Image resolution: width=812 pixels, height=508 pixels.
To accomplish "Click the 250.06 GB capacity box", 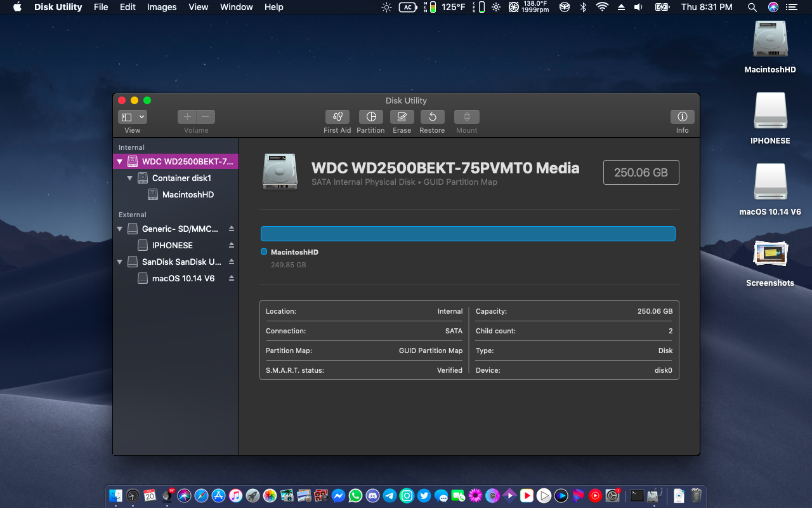I will point(641,173).
